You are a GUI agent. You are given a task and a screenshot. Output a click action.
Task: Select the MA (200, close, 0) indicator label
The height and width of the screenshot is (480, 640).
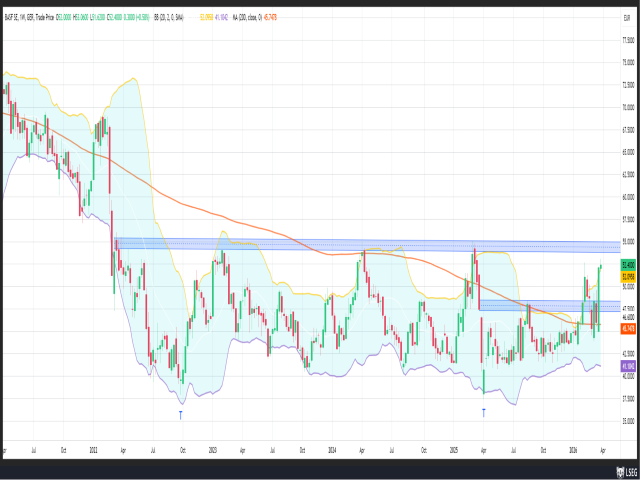pyautogui.click(x=248, y=18)
